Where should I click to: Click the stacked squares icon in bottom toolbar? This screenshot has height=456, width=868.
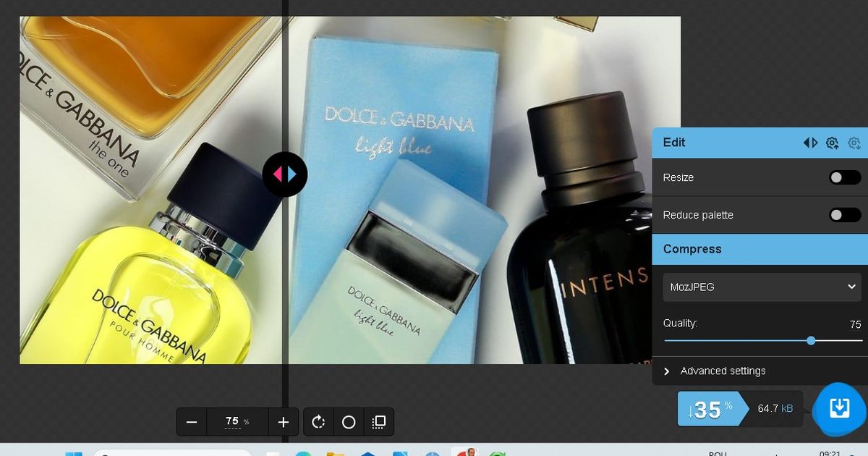[378, 422]
